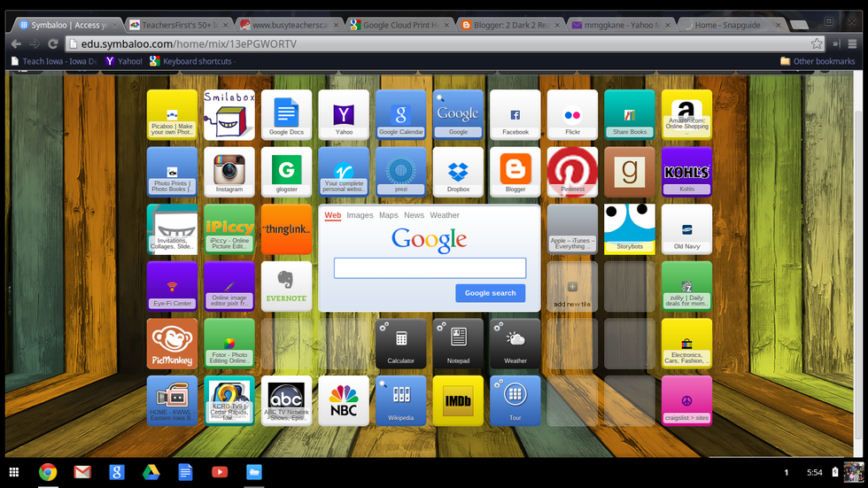Open the Flickr tile

pos(572,114)
